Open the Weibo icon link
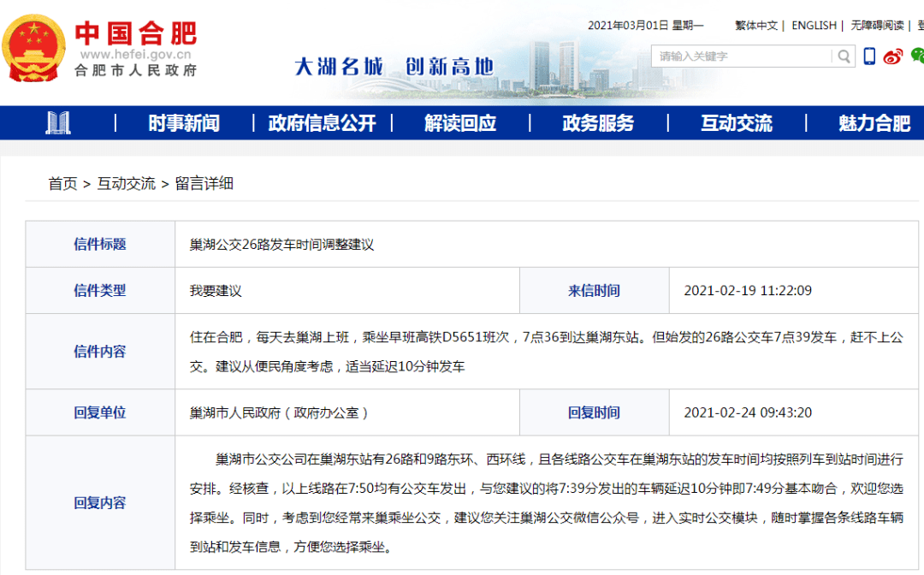 pos(893,56)
